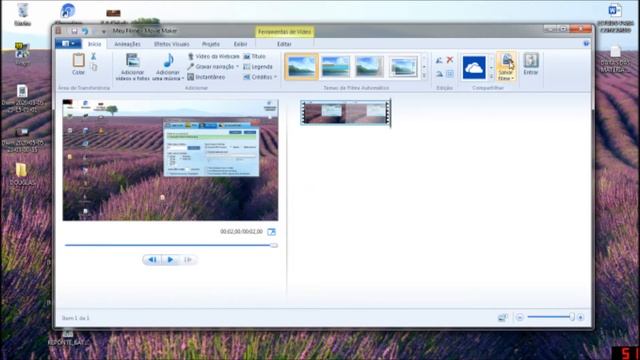The width and height of the screenshot is (640, 360).
Task: Click the thumbnail size icon in the status bar
Action: [x=502, y=318]
